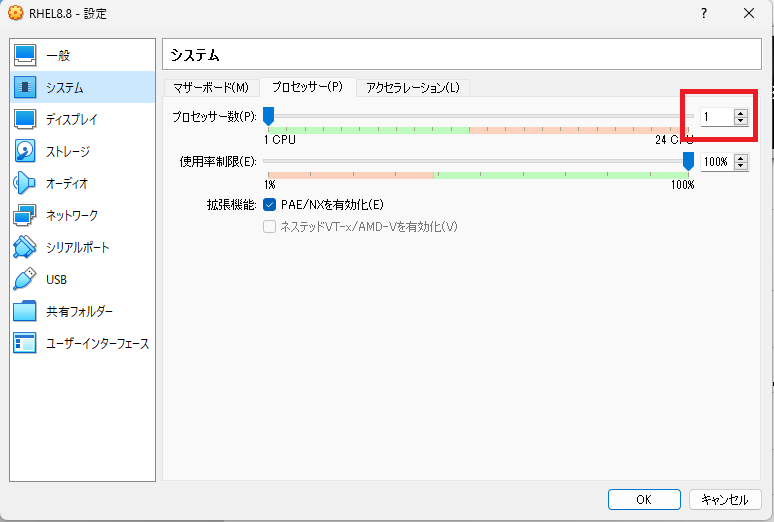Decrease 使用率制限 with the down arrow
The height and width of the screenshot is (522, 774).
point(740,165)
